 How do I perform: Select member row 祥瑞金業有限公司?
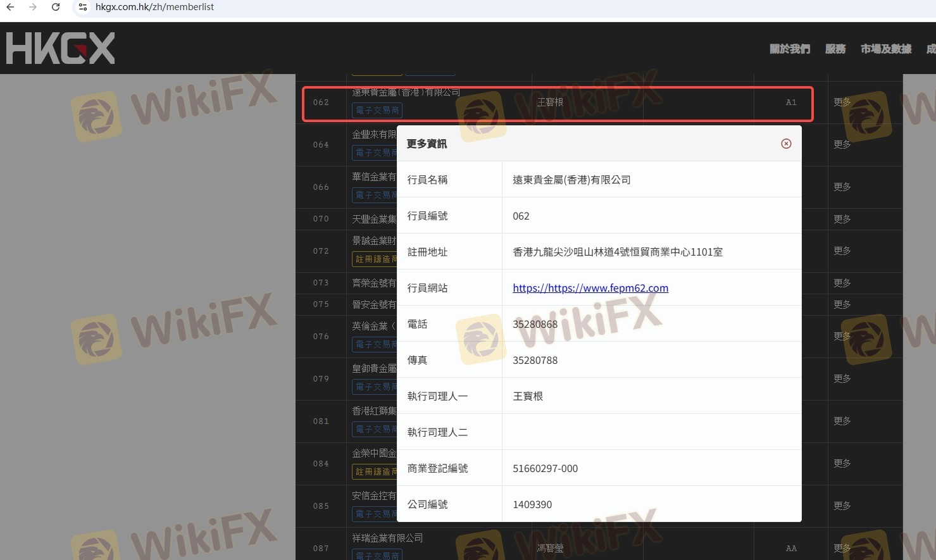(x=387, y=538)
